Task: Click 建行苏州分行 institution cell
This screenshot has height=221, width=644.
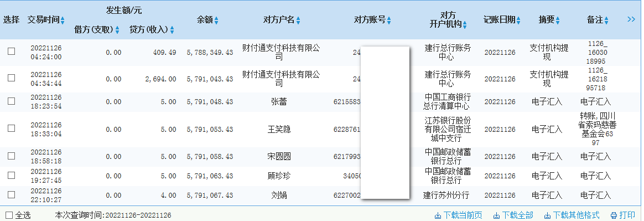Action: coord(447,195)
